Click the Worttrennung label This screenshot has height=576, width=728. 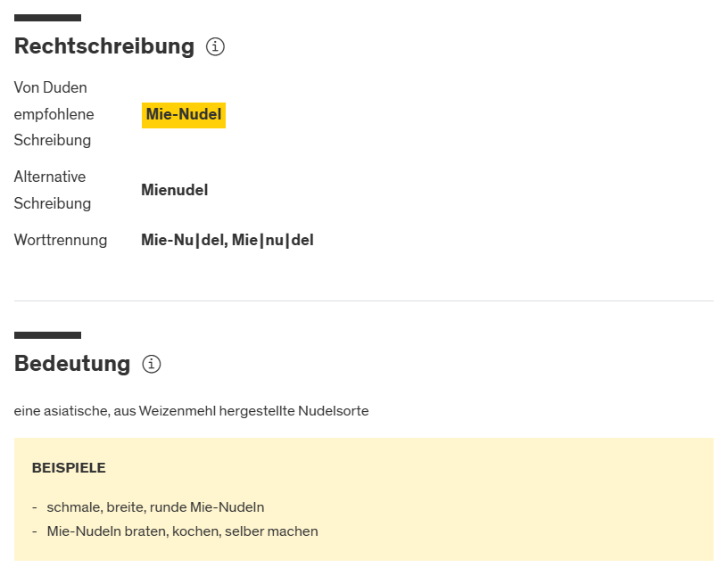pos(61,240)
